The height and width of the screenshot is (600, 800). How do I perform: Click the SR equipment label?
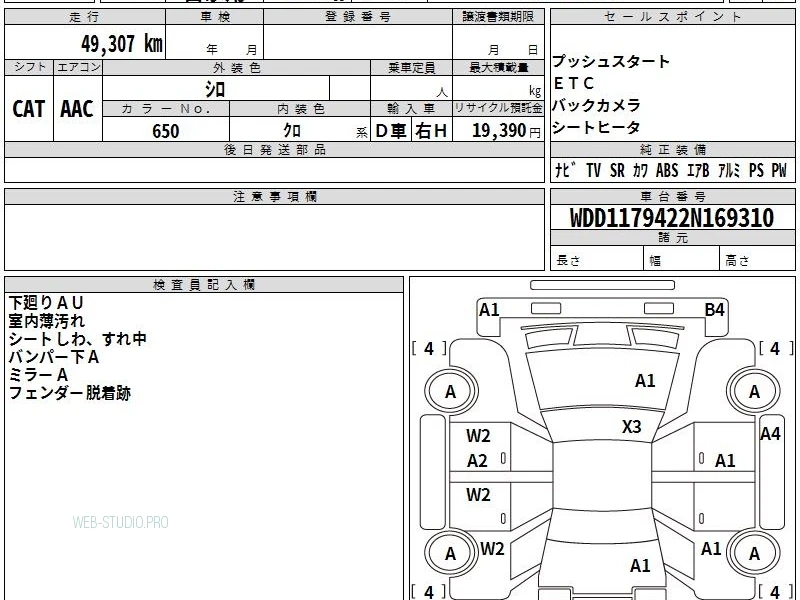pos(617,170)
